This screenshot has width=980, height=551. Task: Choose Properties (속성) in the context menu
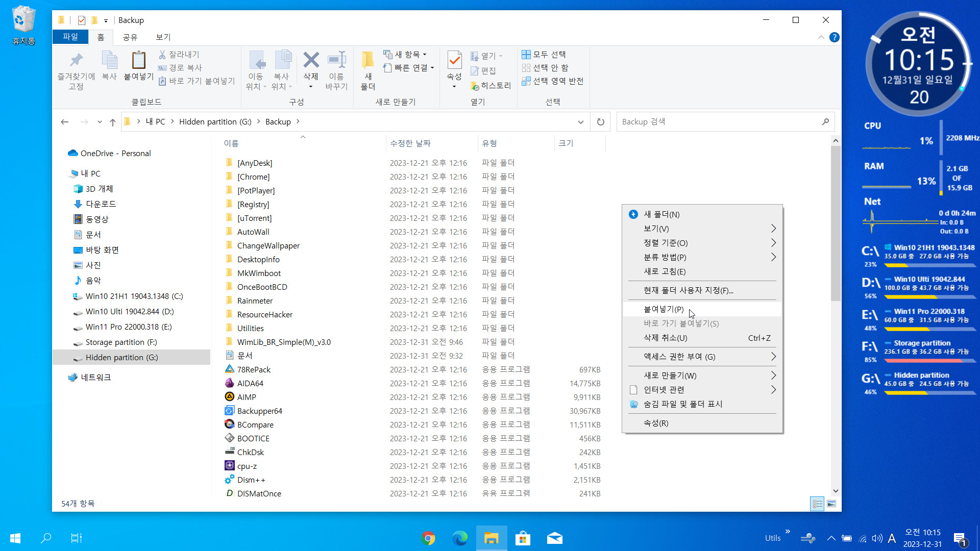click(x=702, y=423)
